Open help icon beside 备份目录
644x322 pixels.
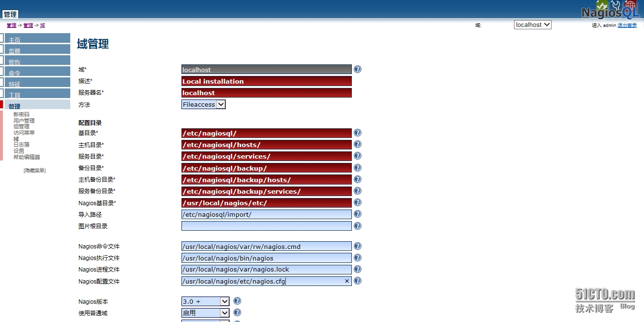(358, 168)
